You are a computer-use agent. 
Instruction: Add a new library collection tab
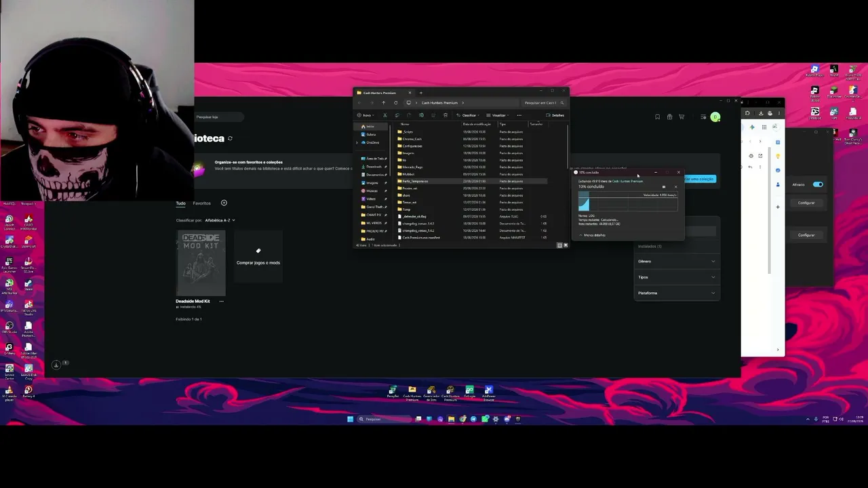pyautogui.click(x=224, y=203)
